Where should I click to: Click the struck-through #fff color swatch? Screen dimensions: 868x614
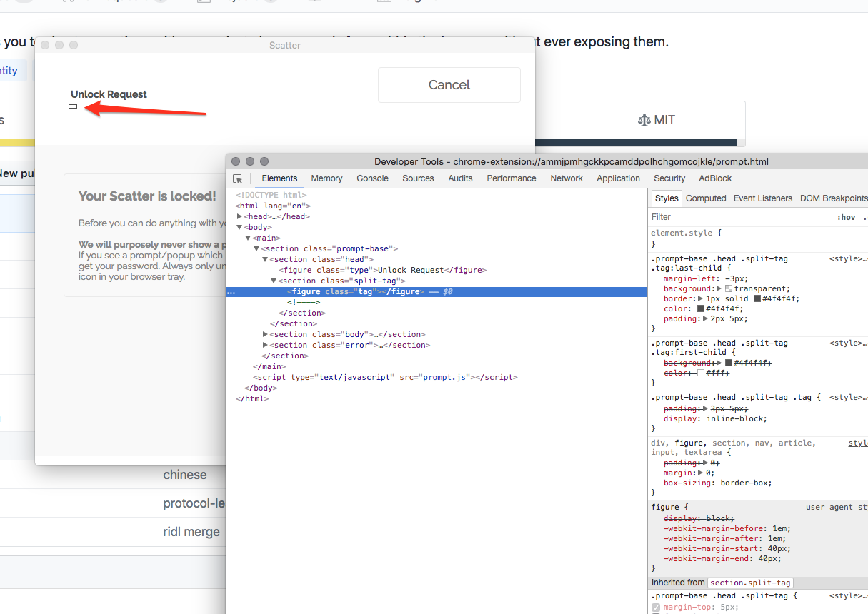701,373
